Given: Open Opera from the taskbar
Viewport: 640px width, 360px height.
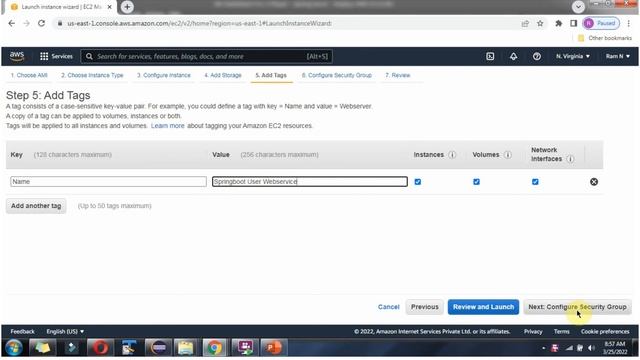Looking at the screenshot, I should tap(100, 348).
